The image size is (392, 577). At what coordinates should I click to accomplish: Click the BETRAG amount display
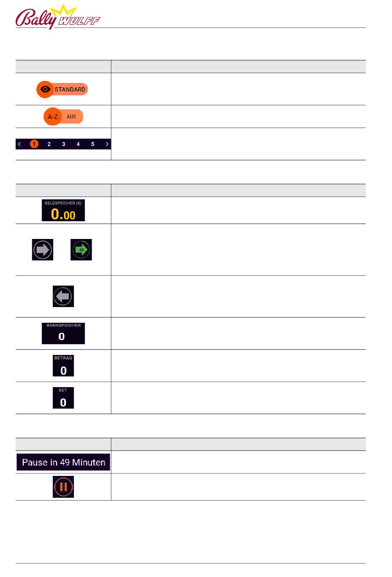(x=63, y=366)
